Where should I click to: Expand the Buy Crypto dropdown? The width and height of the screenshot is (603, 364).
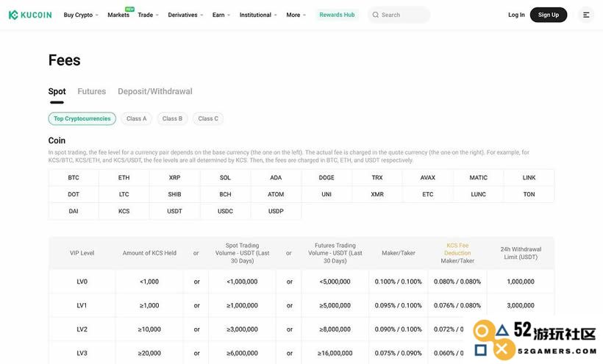point(81,15)
